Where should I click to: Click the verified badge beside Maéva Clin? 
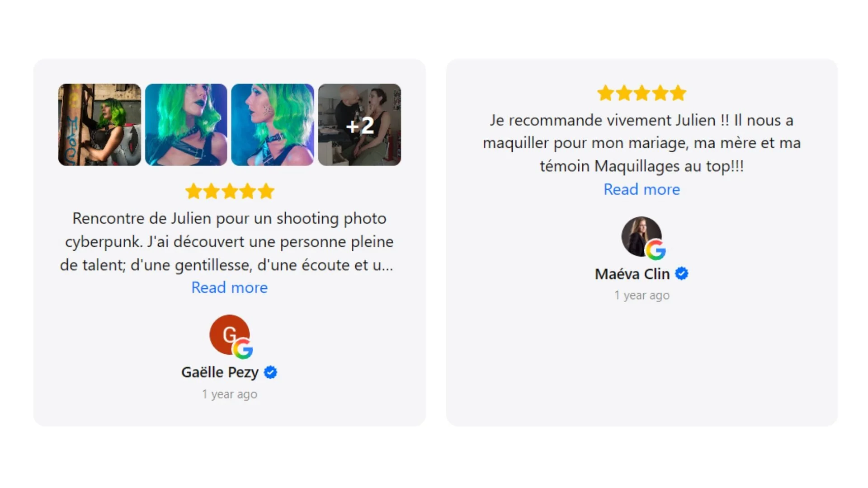pyautogui.click(x=682, y=274)
